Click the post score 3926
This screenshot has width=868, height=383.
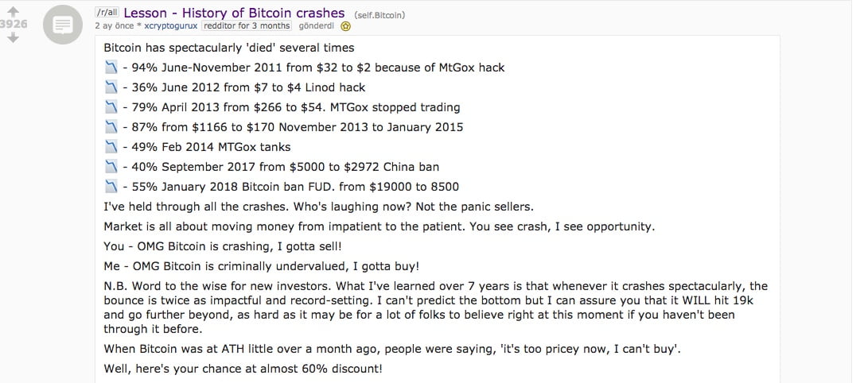pyautogui.click(x=14, y=24)
